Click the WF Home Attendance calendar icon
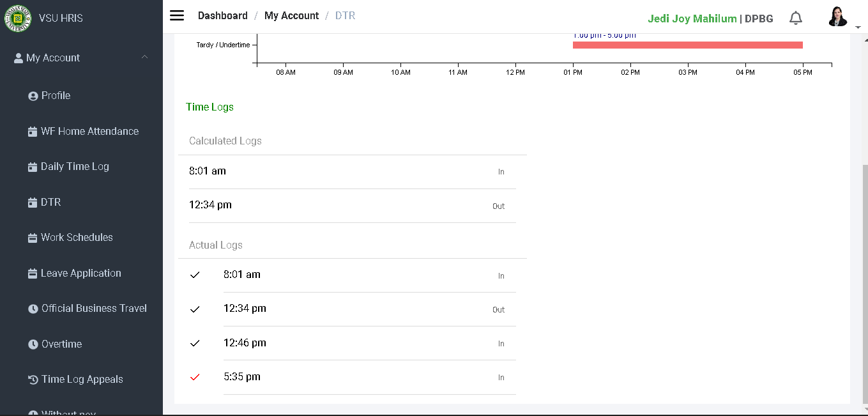This screenshot has height=416, width=868. pyautogui.click(x=33, y=132)
